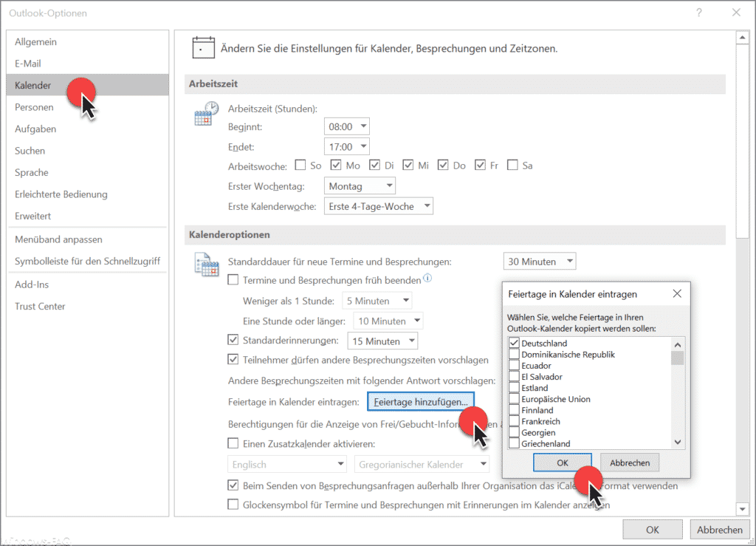Select the E-Mail category
The height and width of the screenshot is (546, 756).
[88, 64]
